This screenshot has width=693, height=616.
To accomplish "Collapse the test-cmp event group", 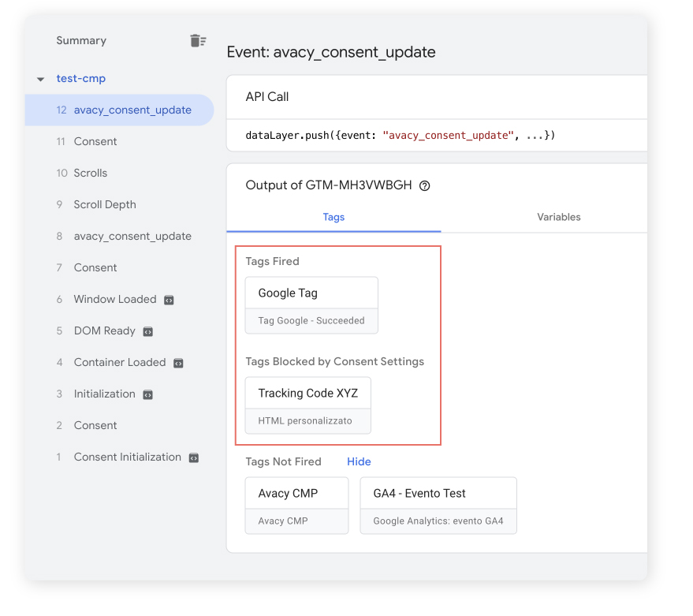I will [40, 78].
